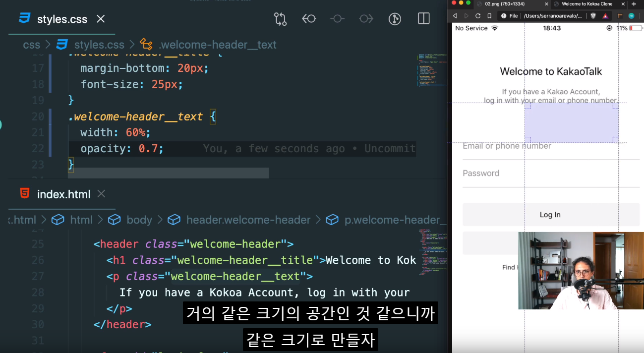Split the editor with the layout icon
Viewport: 644px width, 353px height.
[424, 19]
